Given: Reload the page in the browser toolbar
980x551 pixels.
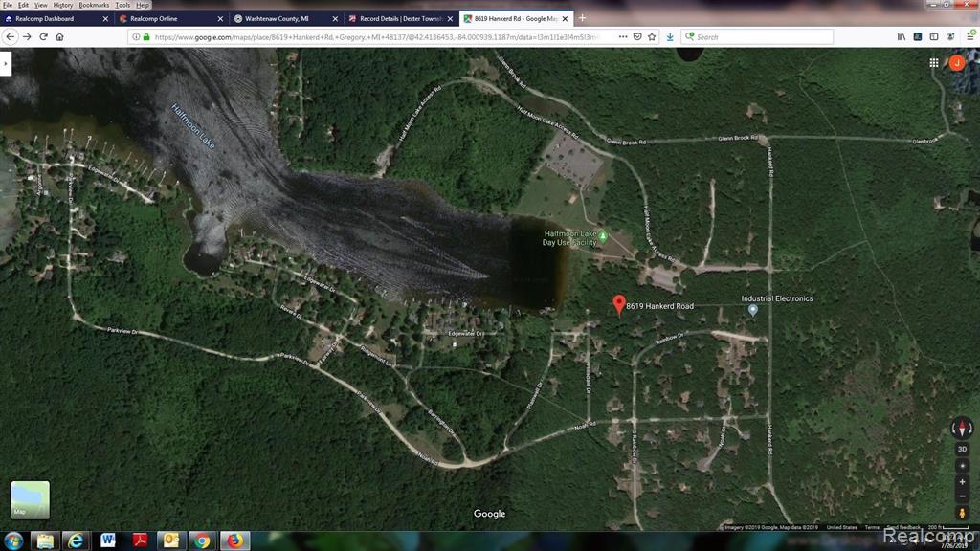Looking at the screenshot, I should [x=43, y=36].
